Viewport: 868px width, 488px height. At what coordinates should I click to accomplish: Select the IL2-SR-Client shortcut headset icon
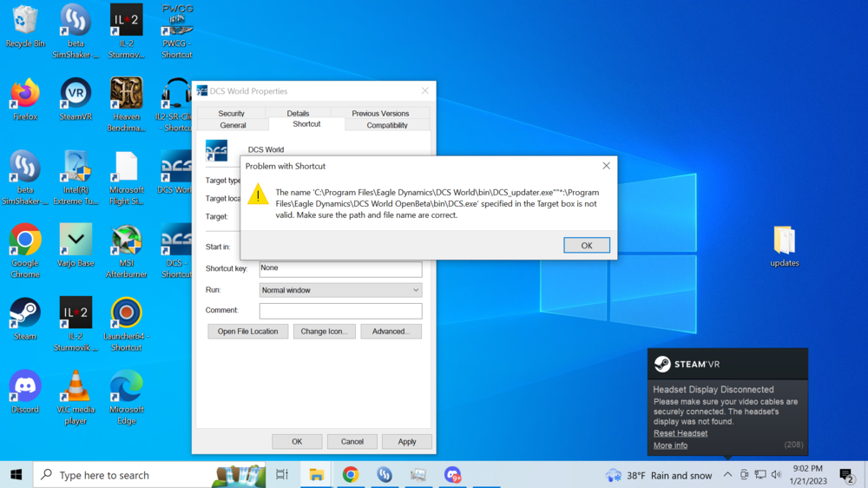175,105
